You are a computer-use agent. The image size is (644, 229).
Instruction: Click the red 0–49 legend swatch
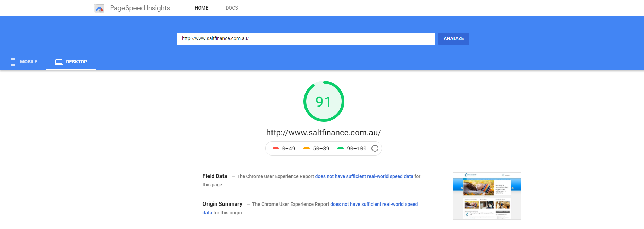276,148
